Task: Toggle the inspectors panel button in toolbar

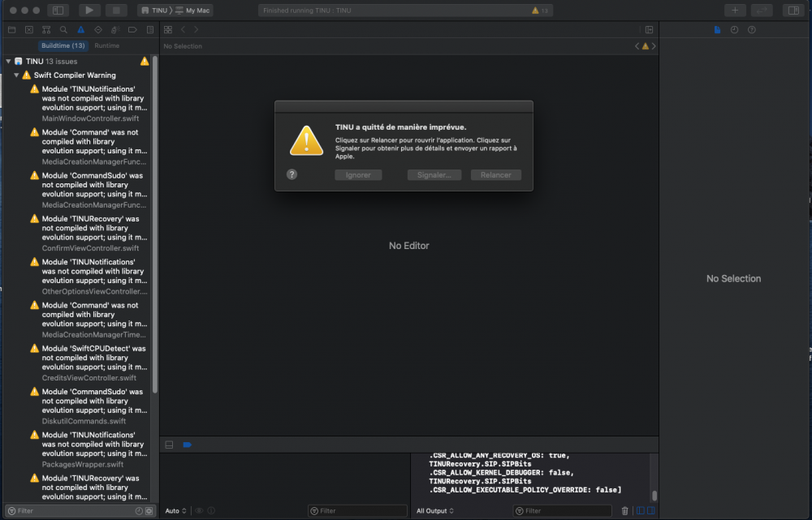Action: pos(793,11)
